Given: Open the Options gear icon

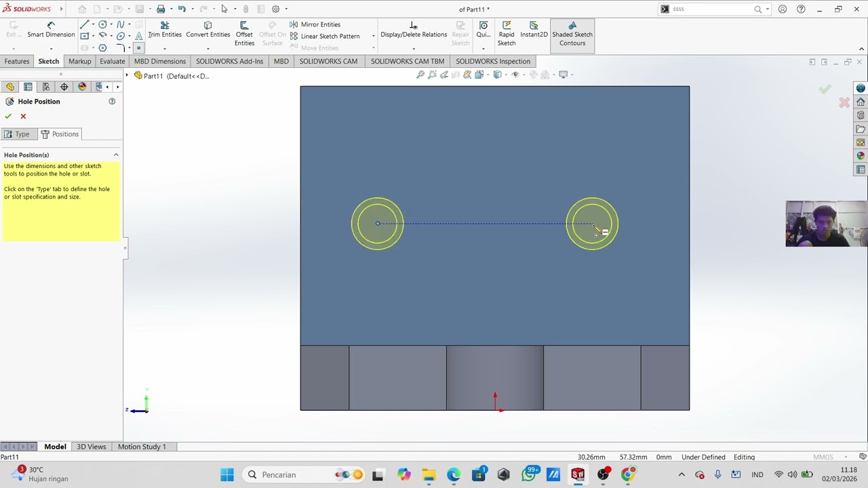Looking at the screenshot, I should [276, 9].
